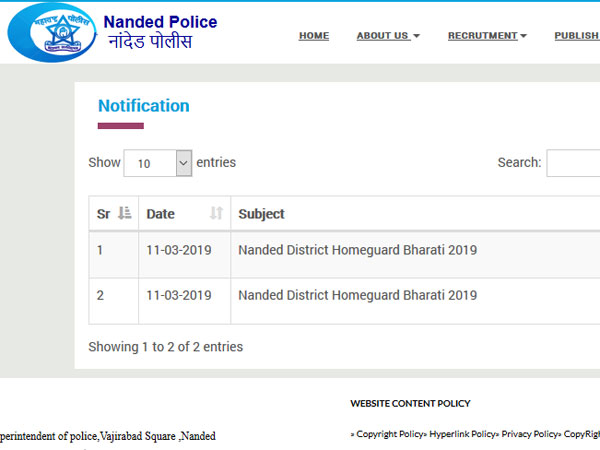Go to the HOME menu item
600x450 pixels.
click(313, 36)
